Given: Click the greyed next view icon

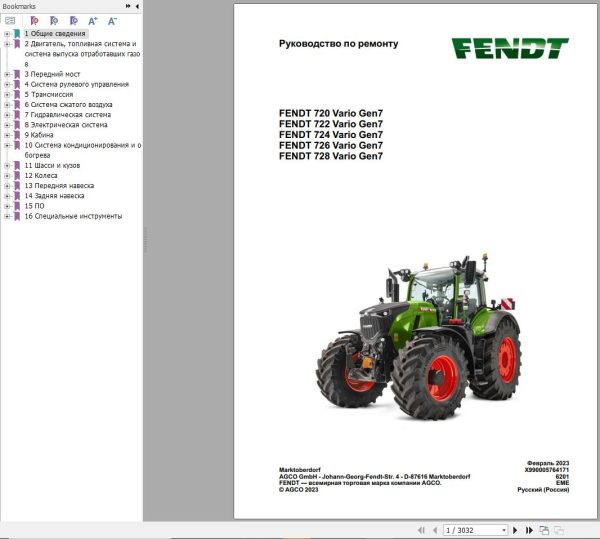Looking at the screenshot, I should [x=559, y=530].
